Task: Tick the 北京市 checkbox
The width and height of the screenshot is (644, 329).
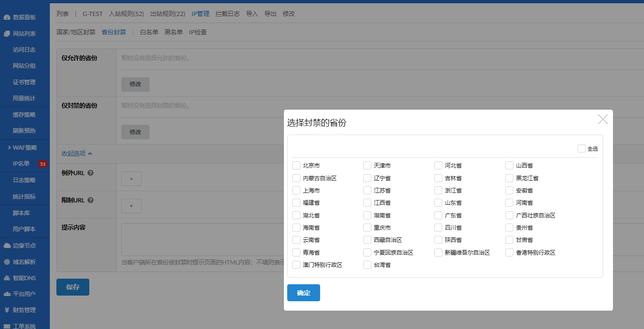Action: click(296, 166)
